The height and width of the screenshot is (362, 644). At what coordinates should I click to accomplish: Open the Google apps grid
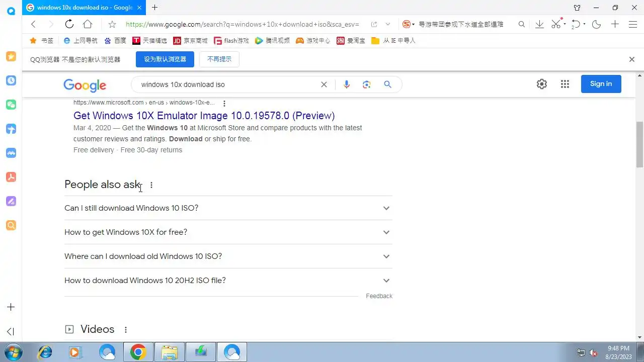565,84
